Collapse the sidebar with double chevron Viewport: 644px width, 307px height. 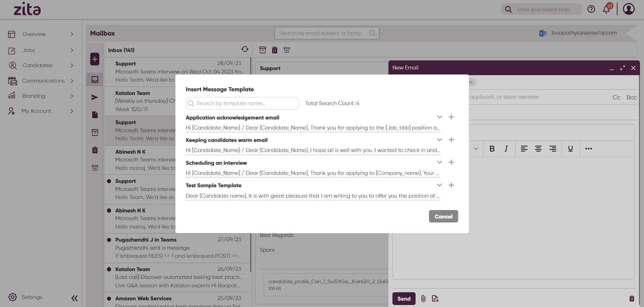coord(74,298)
